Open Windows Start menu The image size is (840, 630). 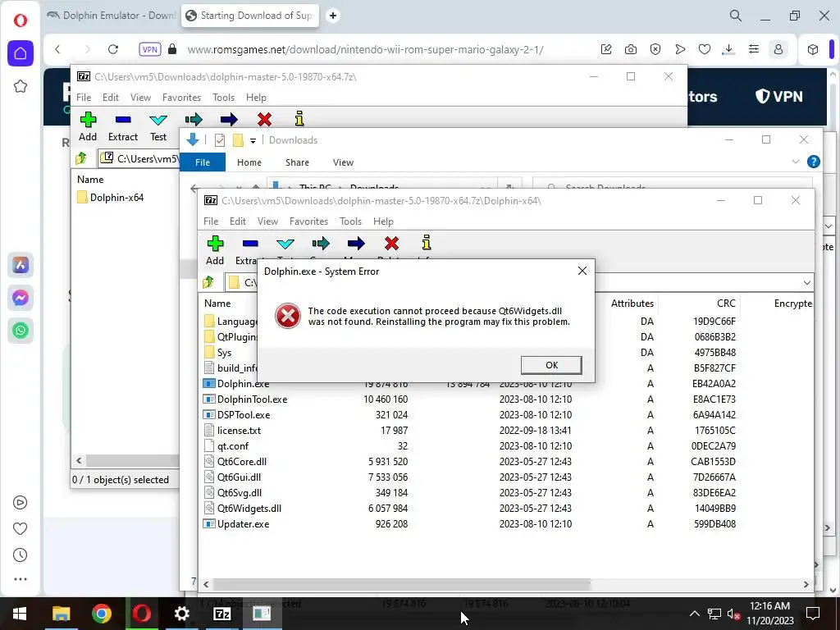tap(20, 614)
